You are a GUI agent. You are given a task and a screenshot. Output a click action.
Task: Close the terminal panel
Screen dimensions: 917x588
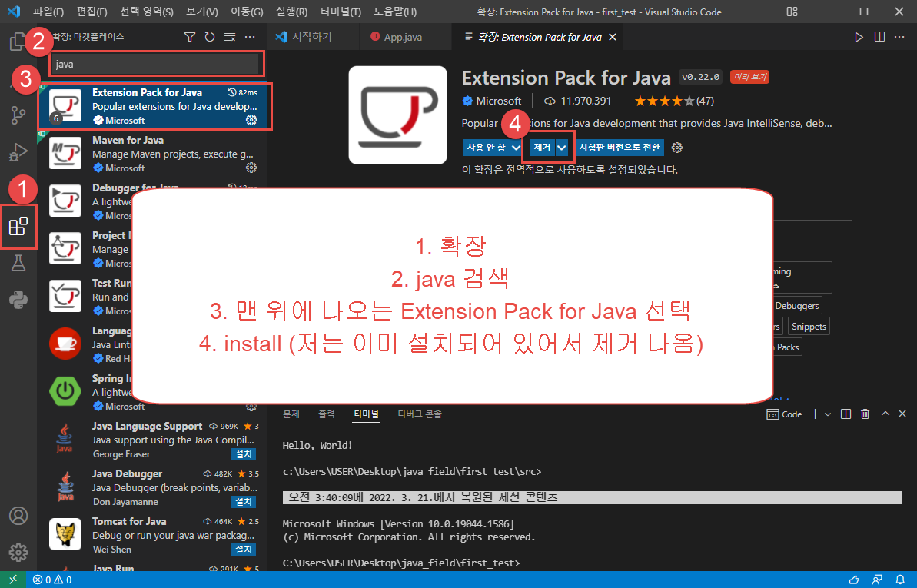pos(902,414)
